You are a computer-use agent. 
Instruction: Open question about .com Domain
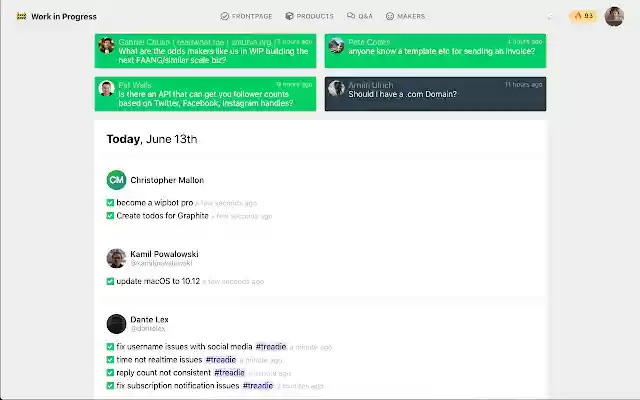click(435, 94)
